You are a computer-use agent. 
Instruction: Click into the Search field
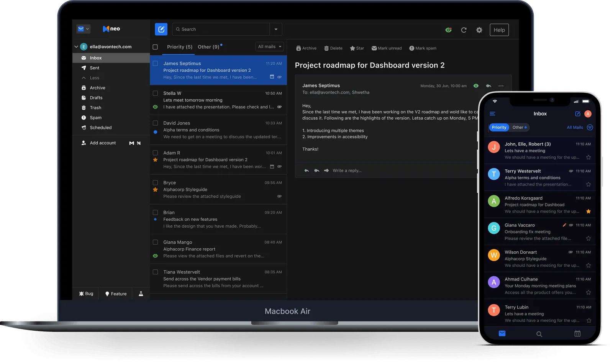coord(221,29)
